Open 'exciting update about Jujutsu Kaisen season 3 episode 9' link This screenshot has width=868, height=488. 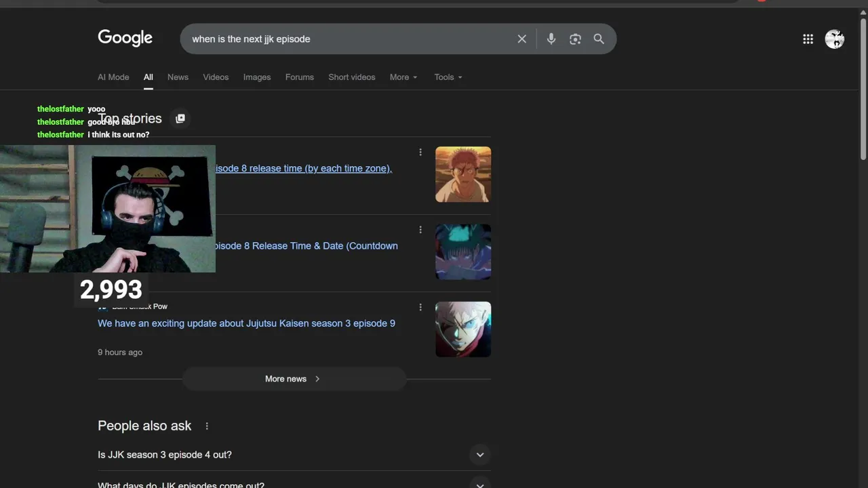246,323
